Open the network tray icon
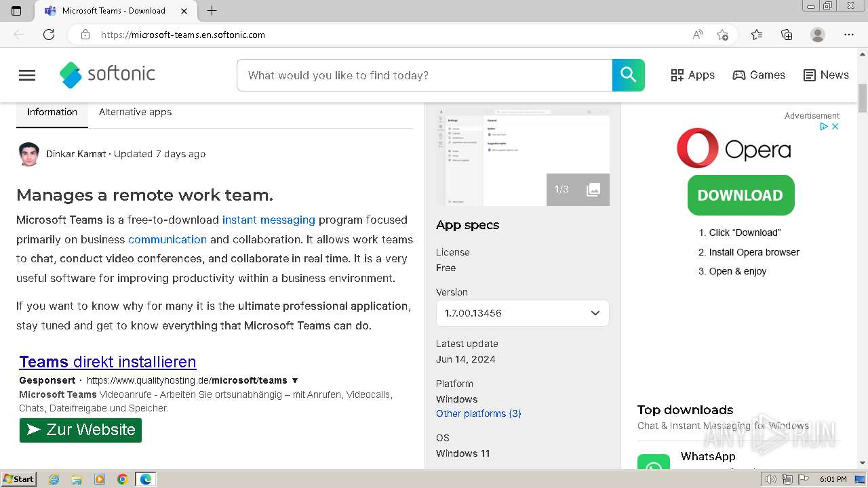This screenshot has height=488, width=868. click(787, 479)
